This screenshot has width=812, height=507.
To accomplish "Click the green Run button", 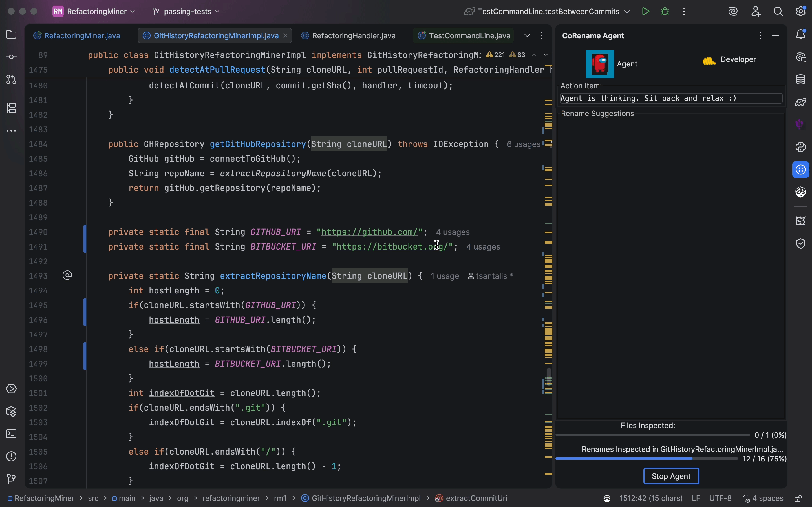I will [x=645, y=11].
